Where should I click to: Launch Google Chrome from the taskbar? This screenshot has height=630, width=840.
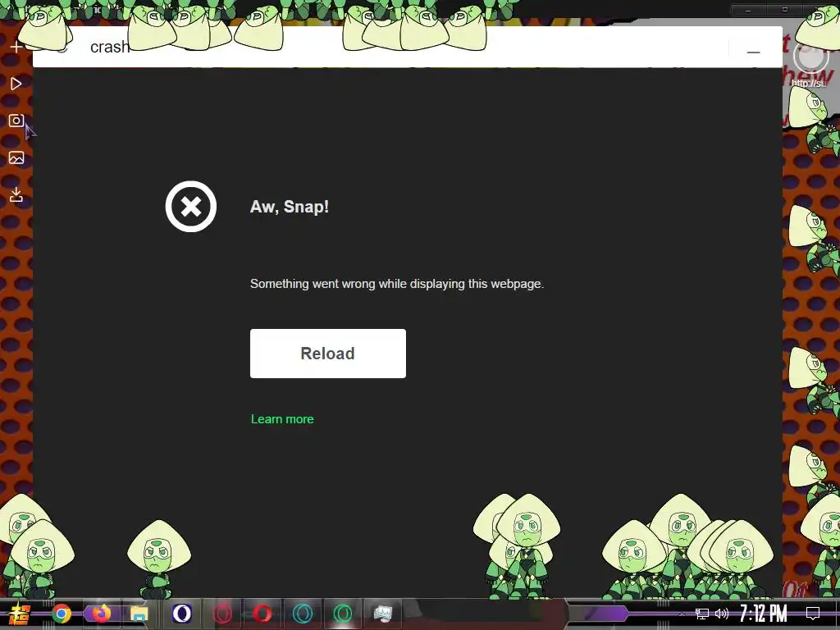pyautogui.click(x=61, y=614)
